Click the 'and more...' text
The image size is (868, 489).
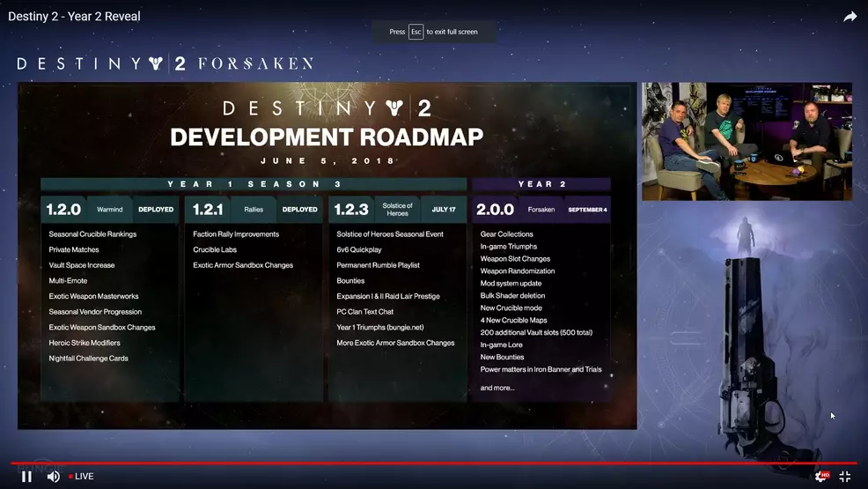point(497,388)
